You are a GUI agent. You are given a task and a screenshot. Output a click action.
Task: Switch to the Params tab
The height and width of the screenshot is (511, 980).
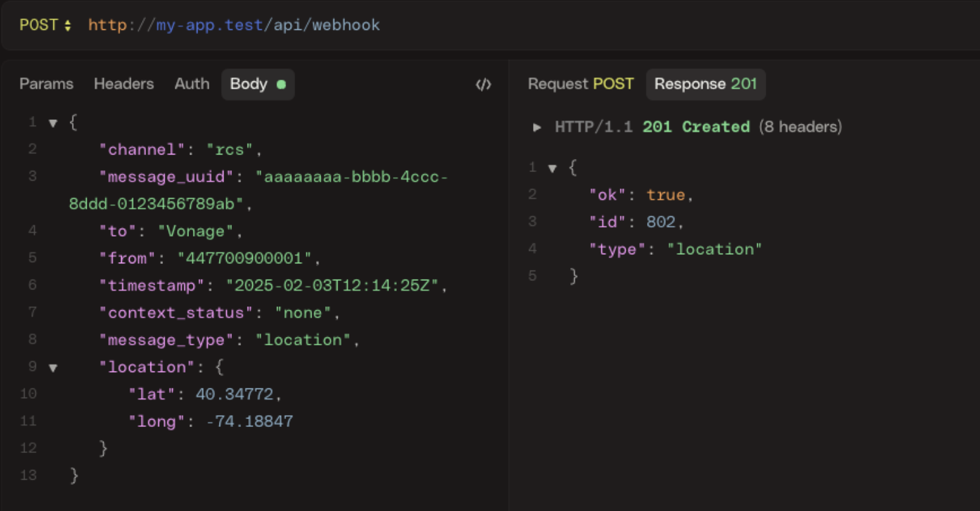pos(46,83)
